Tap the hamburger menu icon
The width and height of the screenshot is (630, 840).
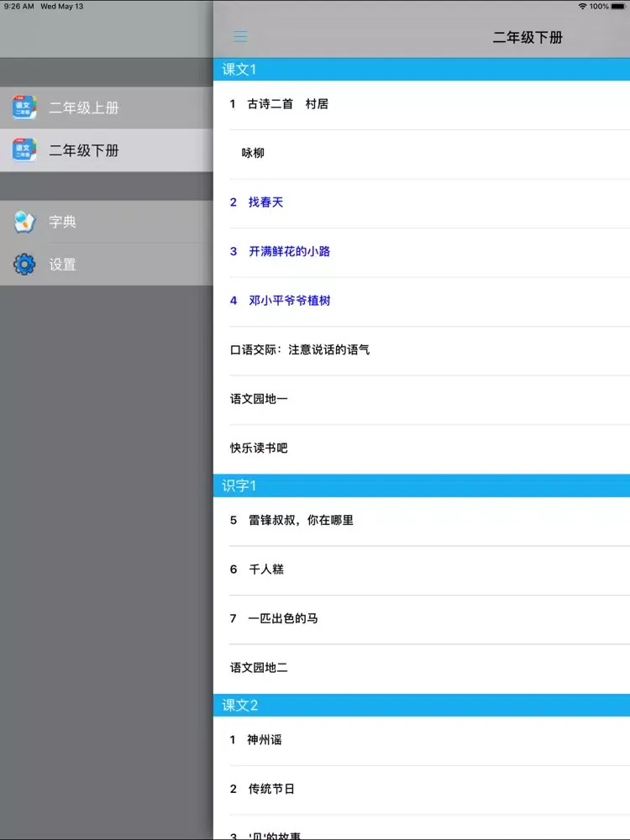(x=240, y=36)
